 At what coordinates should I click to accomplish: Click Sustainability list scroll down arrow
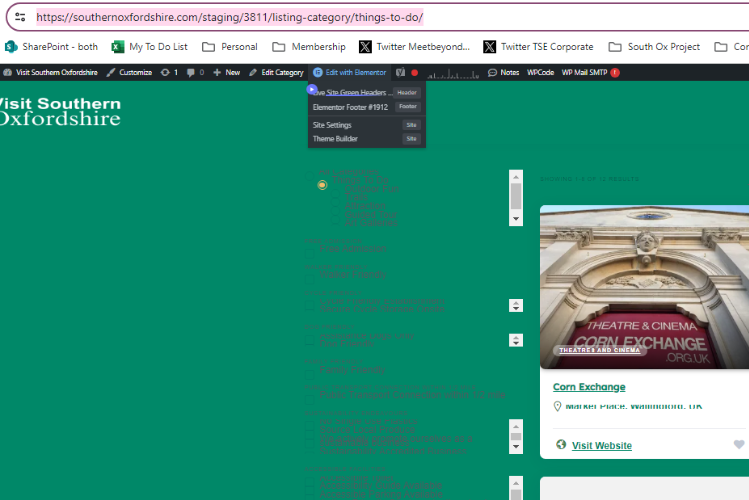coord(516,447)
